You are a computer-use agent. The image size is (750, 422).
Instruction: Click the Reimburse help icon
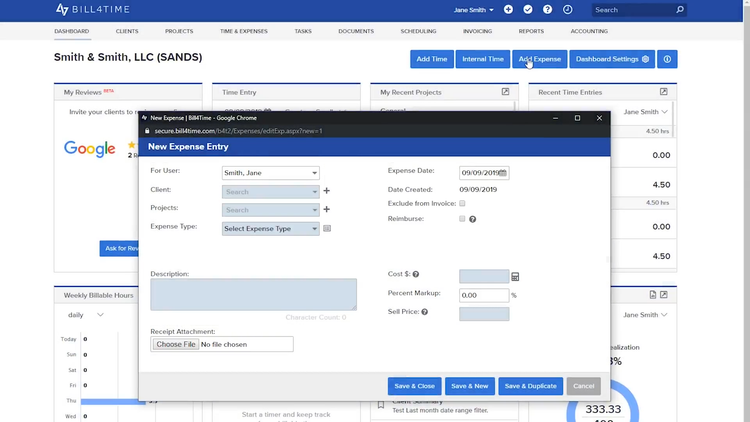473,219
